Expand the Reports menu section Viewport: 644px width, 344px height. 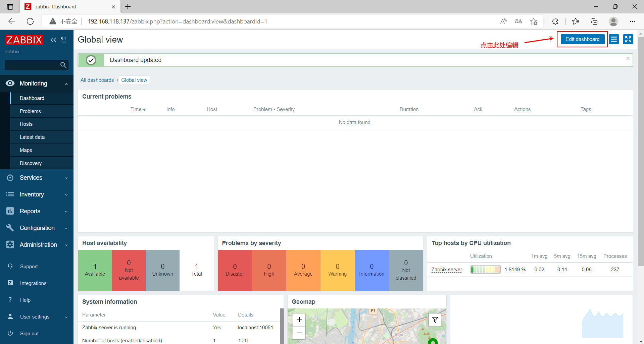click(x=66, y=212)
